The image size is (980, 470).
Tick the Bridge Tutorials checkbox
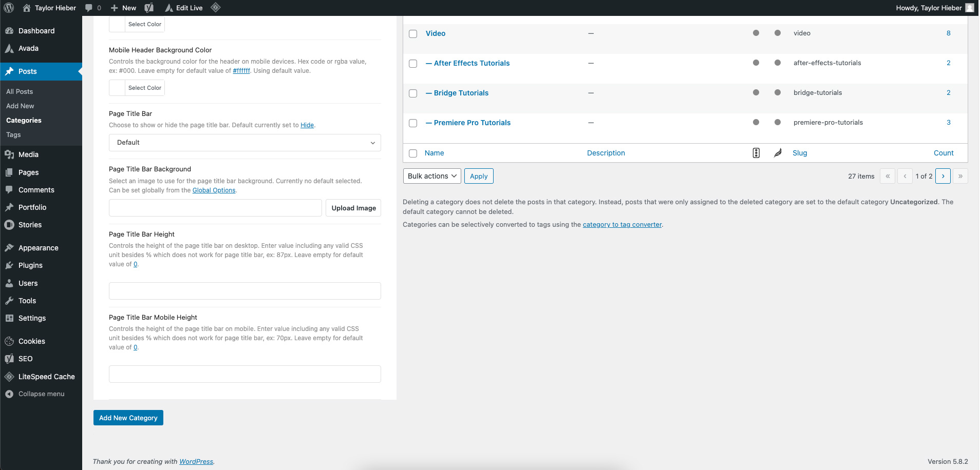click(x=413, y=93)
